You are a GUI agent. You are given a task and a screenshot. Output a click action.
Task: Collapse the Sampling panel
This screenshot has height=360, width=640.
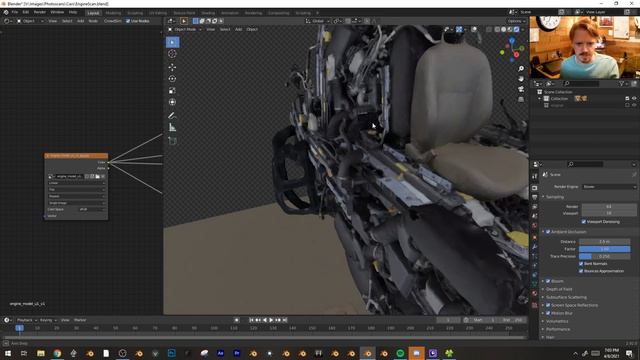click(x=554, y=197)
